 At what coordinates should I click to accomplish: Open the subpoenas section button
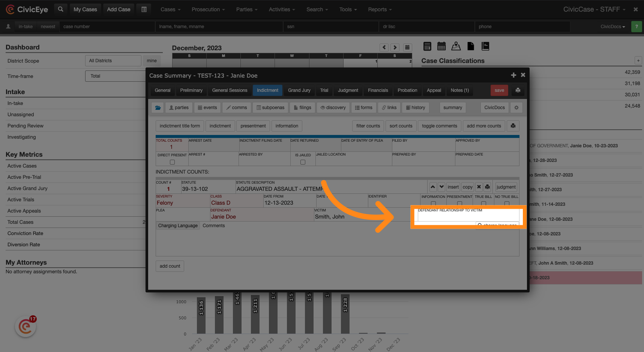click(x=270, y=108)
